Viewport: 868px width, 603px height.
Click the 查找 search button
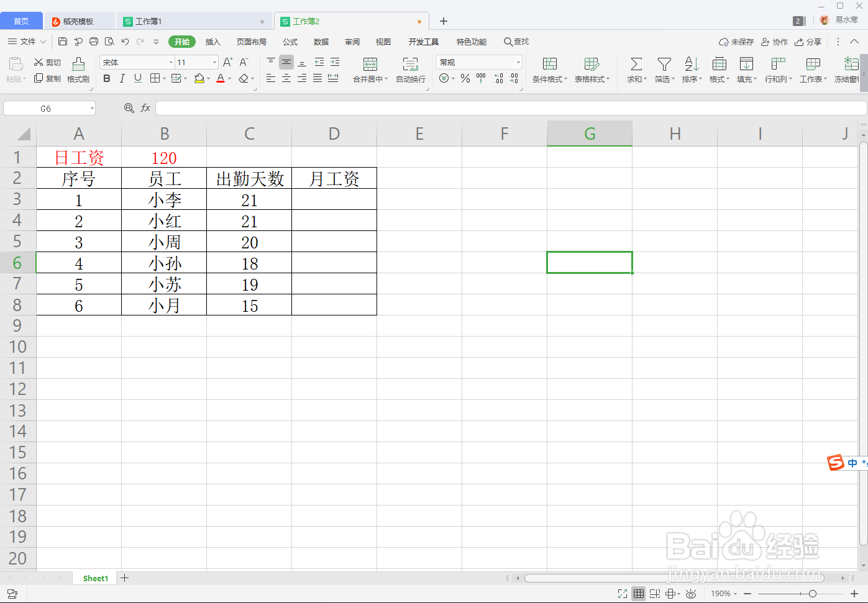[x=516, y=42]
